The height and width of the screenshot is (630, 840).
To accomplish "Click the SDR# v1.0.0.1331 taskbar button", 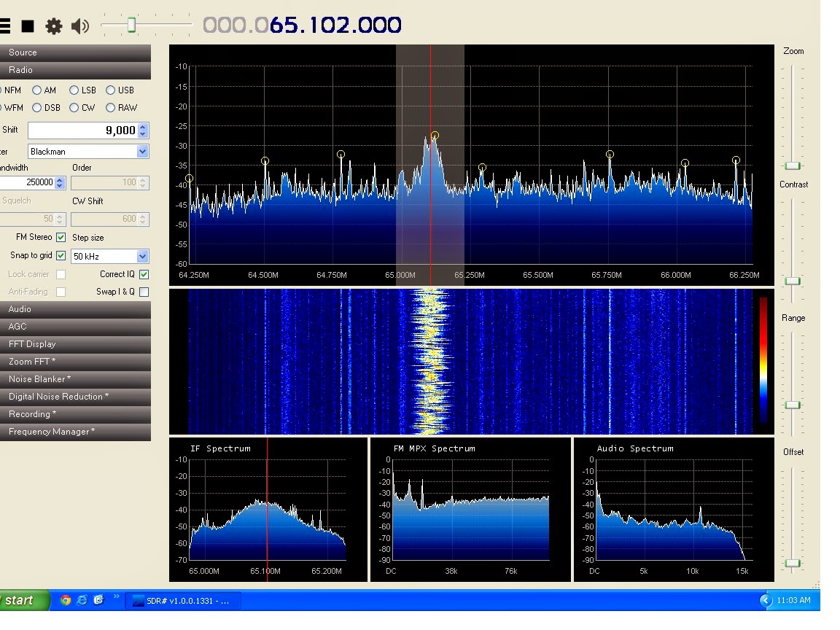I will pos(183,601).
